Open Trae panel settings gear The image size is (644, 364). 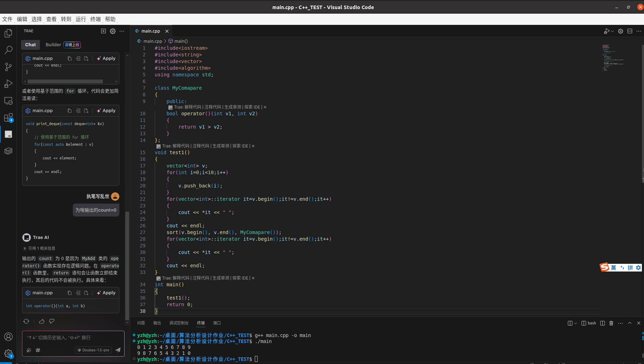pyautogui.click(x=113, y=31)
